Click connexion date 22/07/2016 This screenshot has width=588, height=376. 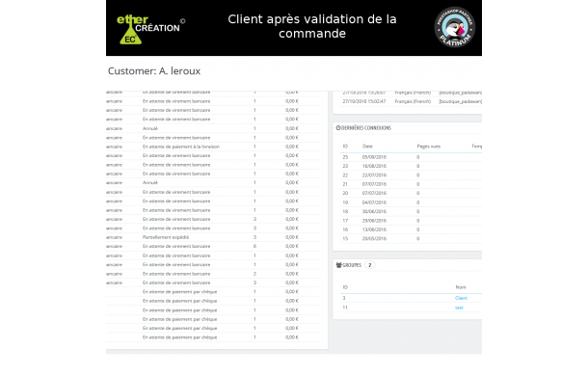(374, 175)
